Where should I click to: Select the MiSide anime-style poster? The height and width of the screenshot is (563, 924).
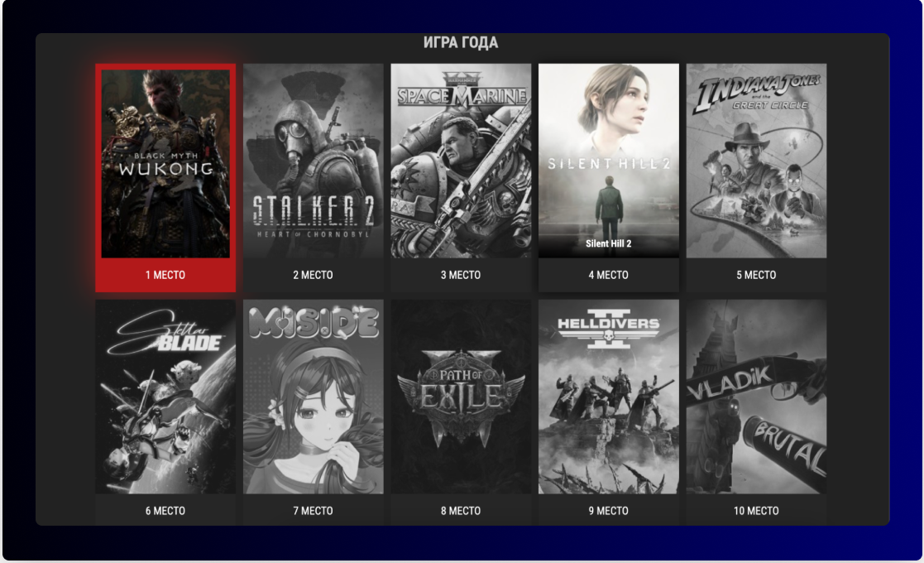coord(313,397)
